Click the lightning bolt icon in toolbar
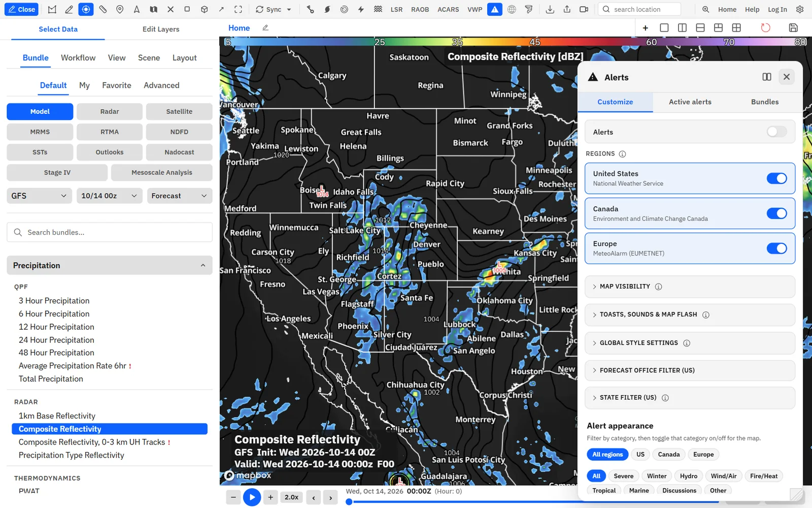Image resolution: width=812 pixels, height=508 pixels. pyautogui.click(x=361, y=9)
